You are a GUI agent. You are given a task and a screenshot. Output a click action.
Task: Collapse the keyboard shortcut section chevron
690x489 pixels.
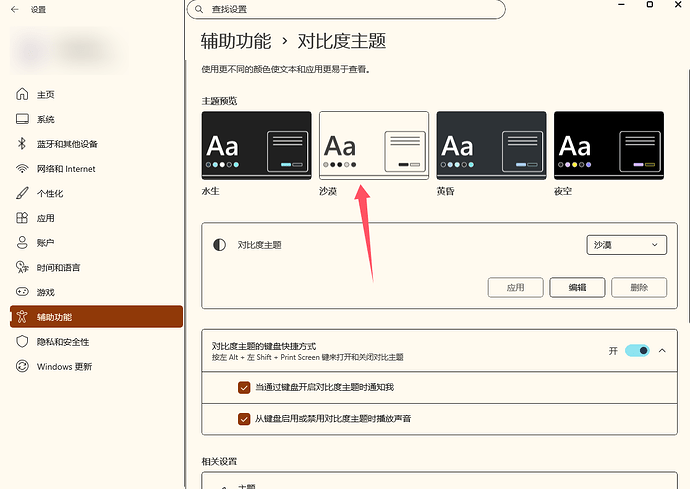[662, 351]
